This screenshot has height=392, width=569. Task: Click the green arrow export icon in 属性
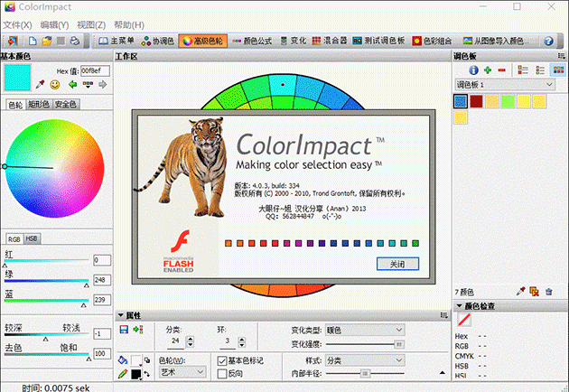coord(138,329)
